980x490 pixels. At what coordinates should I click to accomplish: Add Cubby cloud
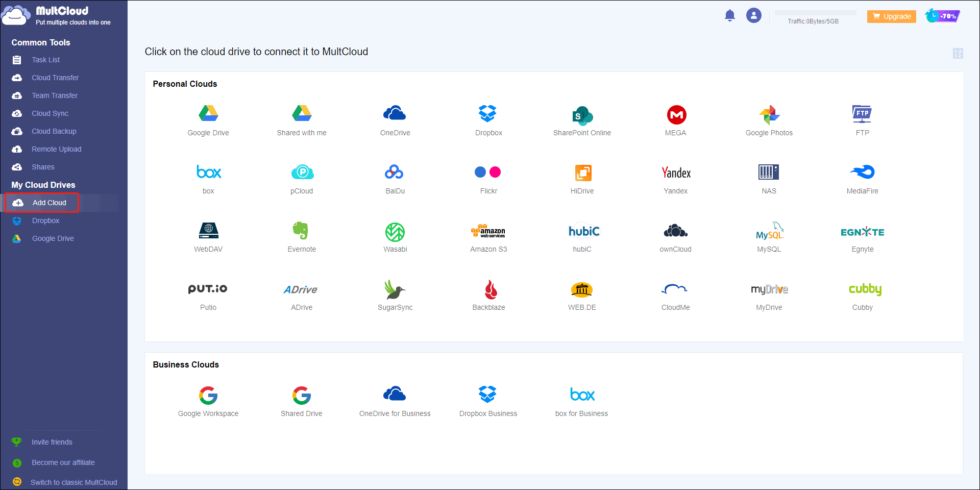click(865, 289)
